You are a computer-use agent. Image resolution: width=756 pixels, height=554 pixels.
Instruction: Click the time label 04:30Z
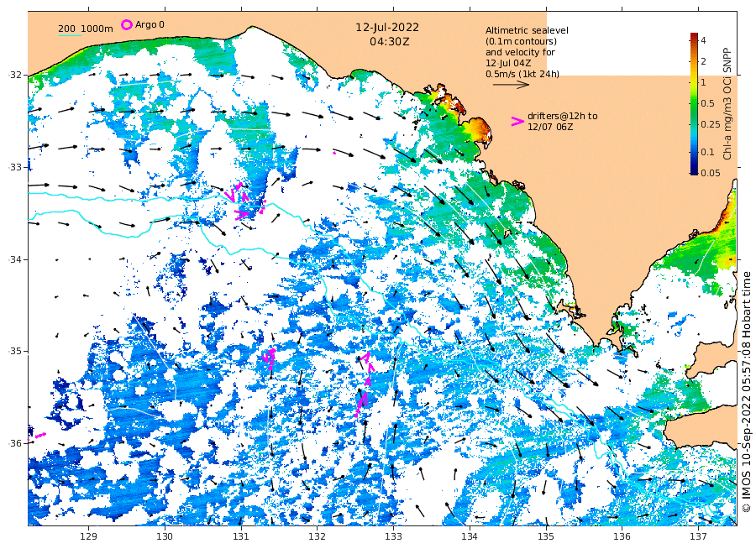[390, 42]
